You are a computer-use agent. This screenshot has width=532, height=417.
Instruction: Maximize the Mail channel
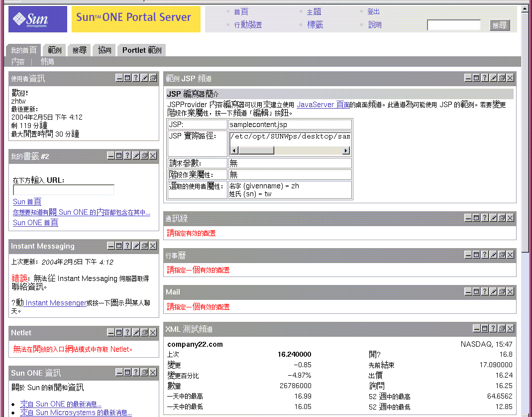tap(476, 291)
